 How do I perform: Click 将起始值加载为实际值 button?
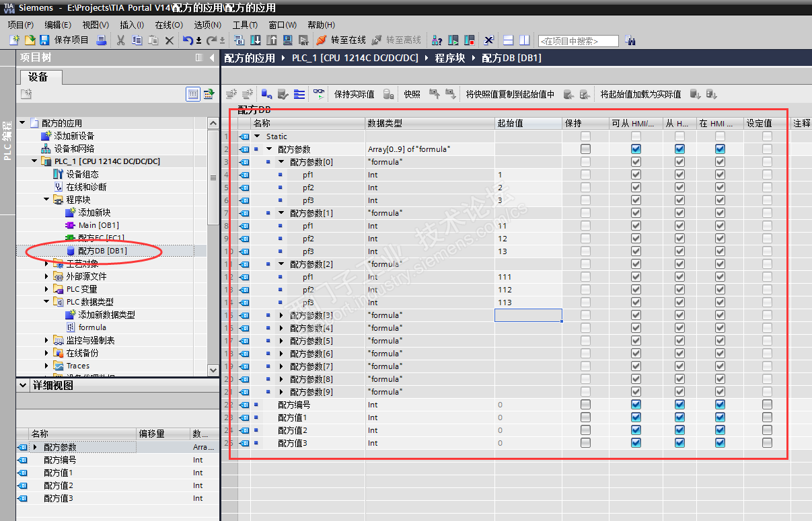click(x=640, y=94)
